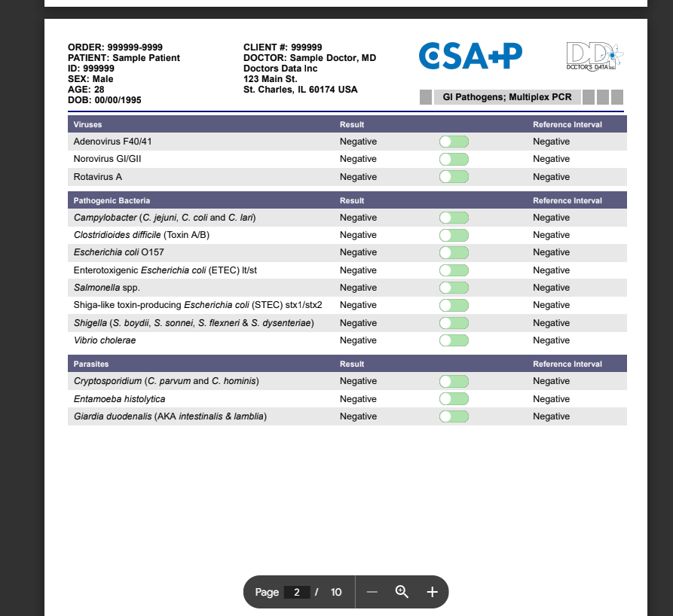Screen dimensions: 673x616
Task: Toggle the Vibrio cholerae result switch
Action: 454,340
